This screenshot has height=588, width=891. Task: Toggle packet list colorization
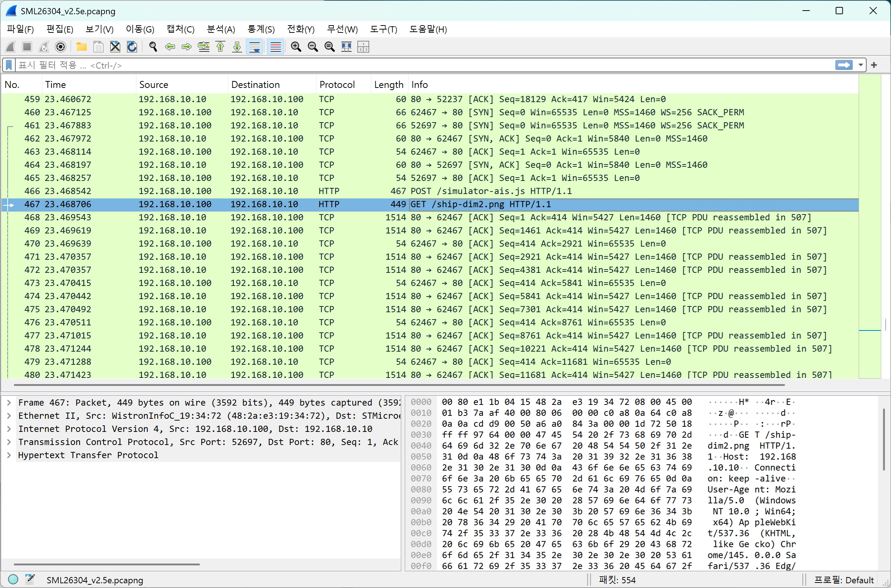[x=275, y=47]
